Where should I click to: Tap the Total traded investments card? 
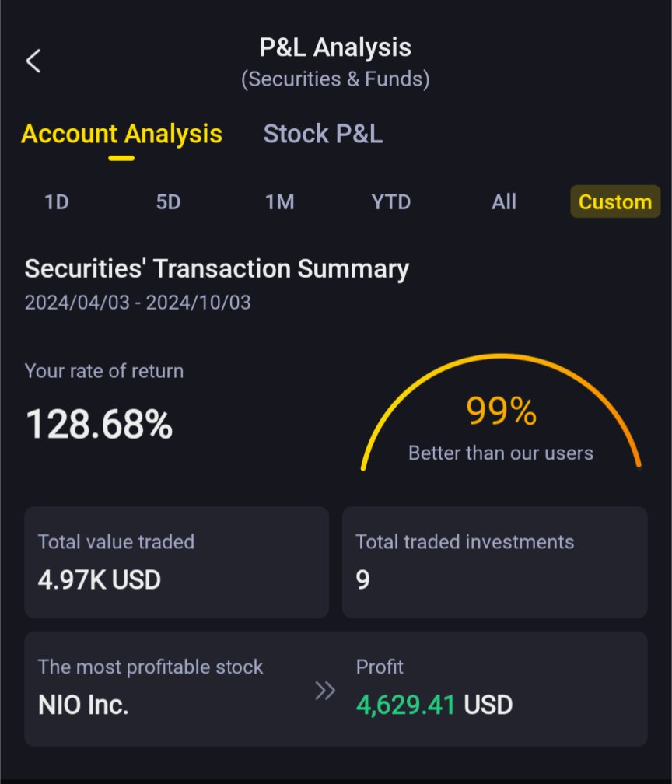(x=495, y=562)
